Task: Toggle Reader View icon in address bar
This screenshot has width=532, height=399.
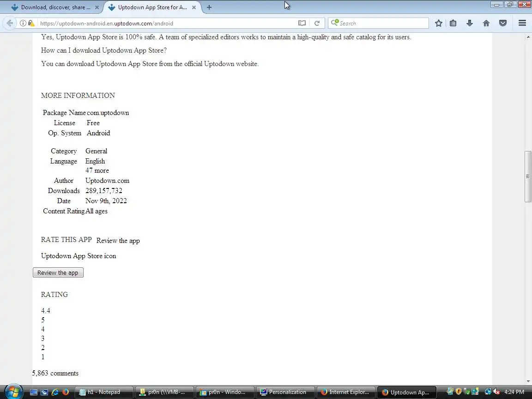Action: coord(302,23)
